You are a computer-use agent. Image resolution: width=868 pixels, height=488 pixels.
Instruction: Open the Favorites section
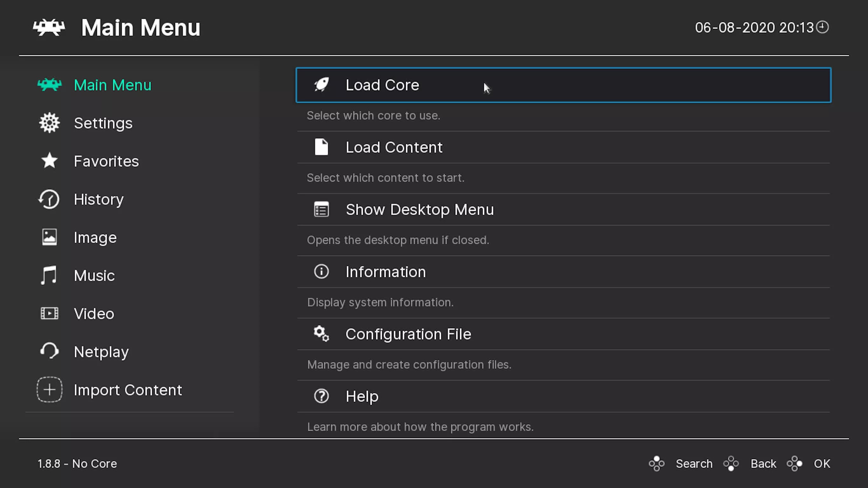pyautogui.click(x=106, y=161)
